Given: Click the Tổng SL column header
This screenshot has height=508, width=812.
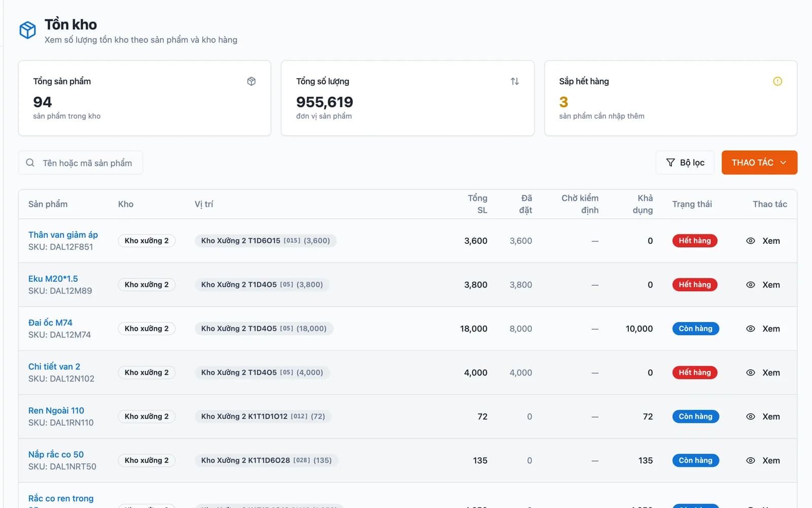Looking at the screenshot, I should [x=478, y=204].
